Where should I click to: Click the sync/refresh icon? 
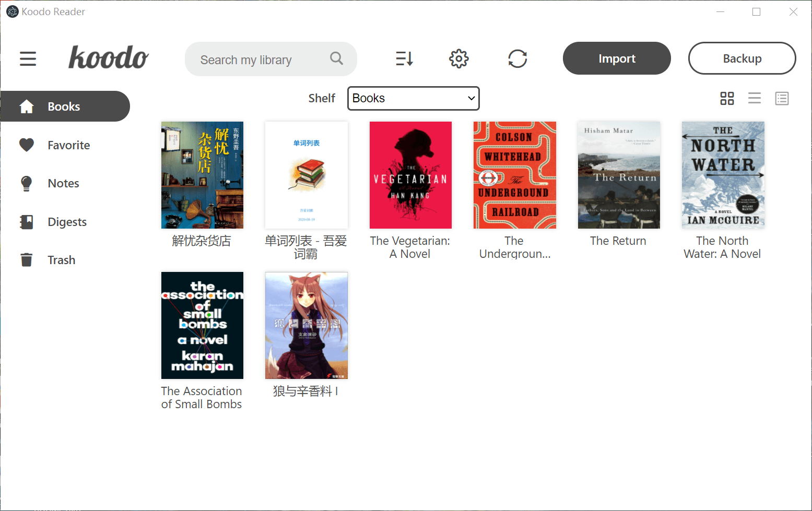pyautogui.click(x=517, y=58)
